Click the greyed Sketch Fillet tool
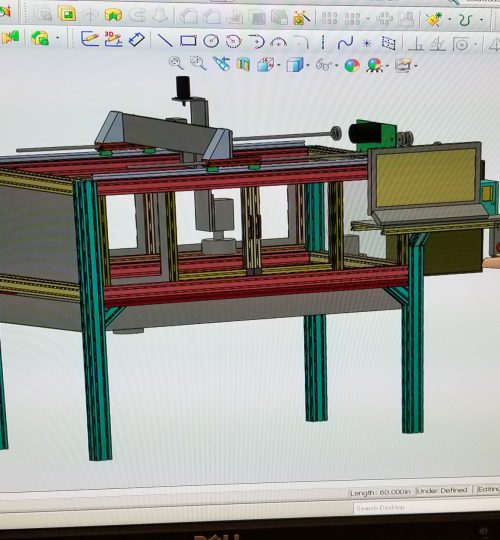 tap(301, 42)
